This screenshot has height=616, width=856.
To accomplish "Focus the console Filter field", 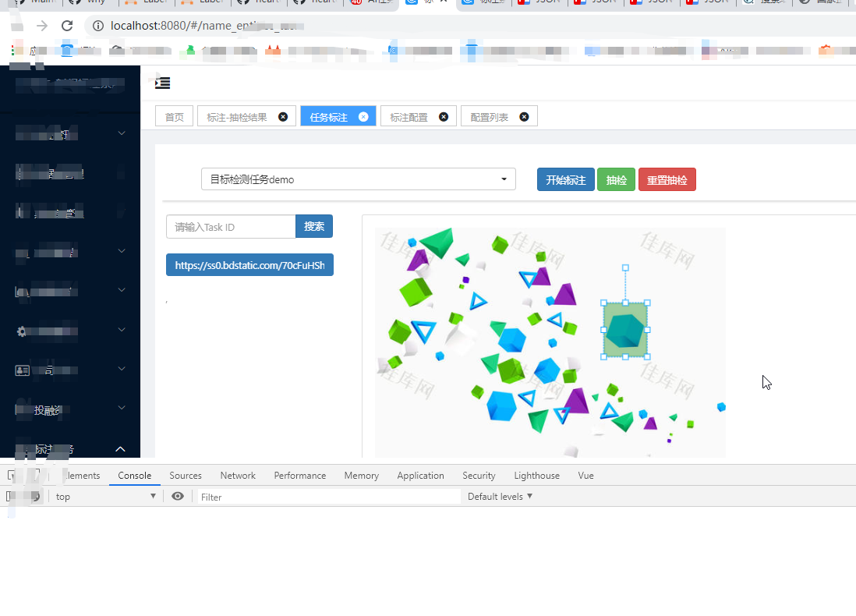I will 329,497.
